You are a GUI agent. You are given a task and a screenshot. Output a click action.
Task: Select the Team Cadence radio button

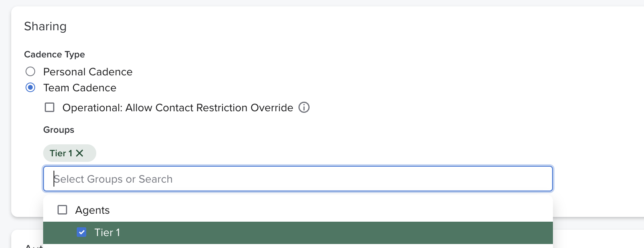[x=30, y=88]
